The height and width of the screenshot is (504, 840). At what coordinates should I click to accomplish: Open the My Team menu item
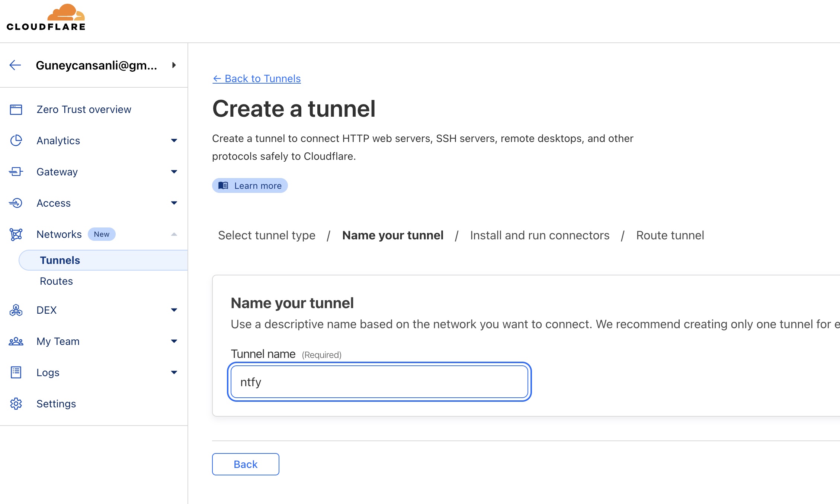click(x=58, y=342)
